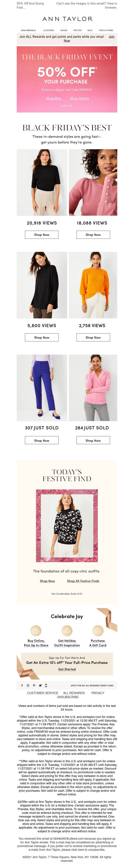Follow the Shop Petites banner link
This screenshot has height=868, width=134.
point(80,98)
